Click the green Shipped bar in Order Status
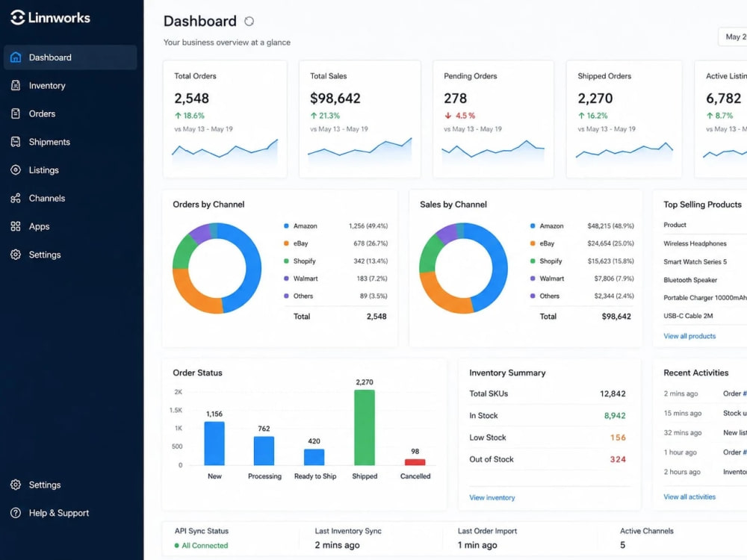The width and height of the screenshot is (747, 560). (x=365, y=428)
